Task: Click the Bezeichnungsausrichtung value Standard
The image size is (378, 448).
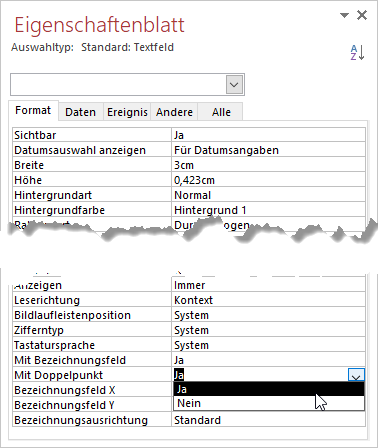Action: tap(268, 420)
